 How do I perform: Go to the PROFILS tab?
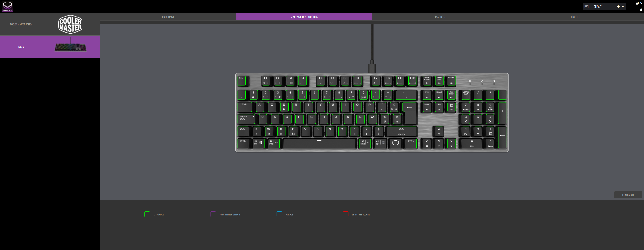pos(575,17)
